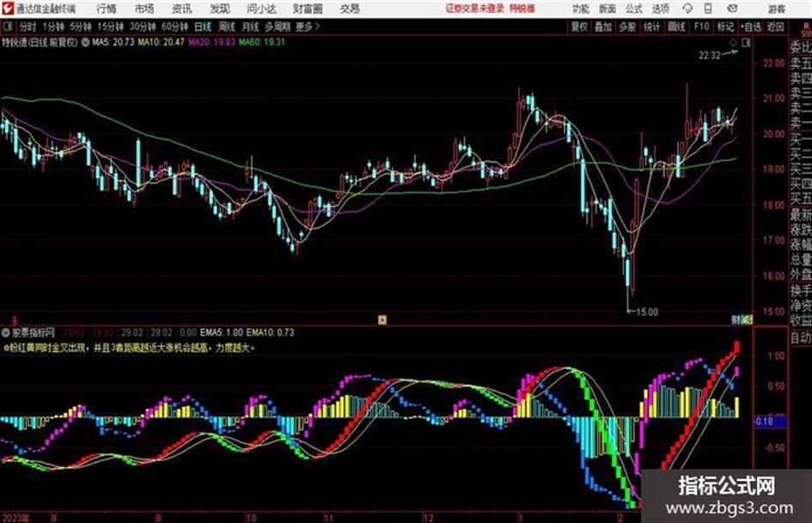Click the 换手 row in right panel
812x523 pixels.
click(801, 290)
